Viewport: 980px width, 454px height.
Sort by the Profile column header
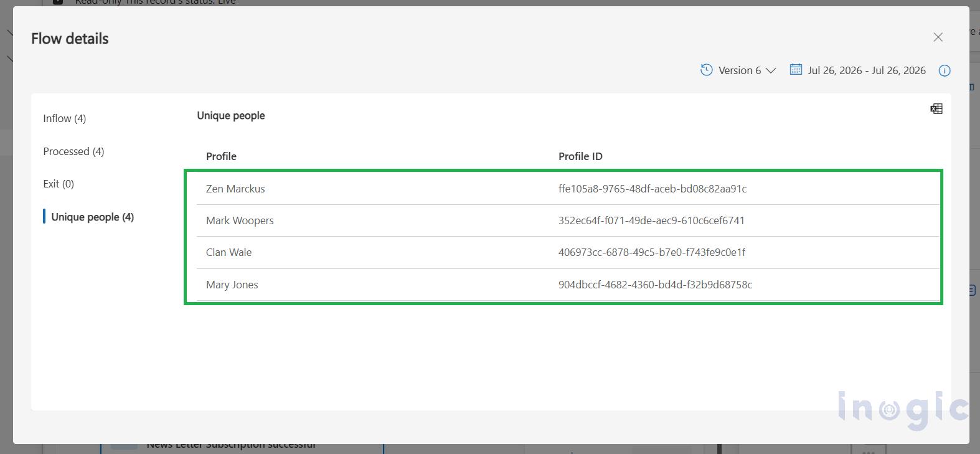coord(221,156)
